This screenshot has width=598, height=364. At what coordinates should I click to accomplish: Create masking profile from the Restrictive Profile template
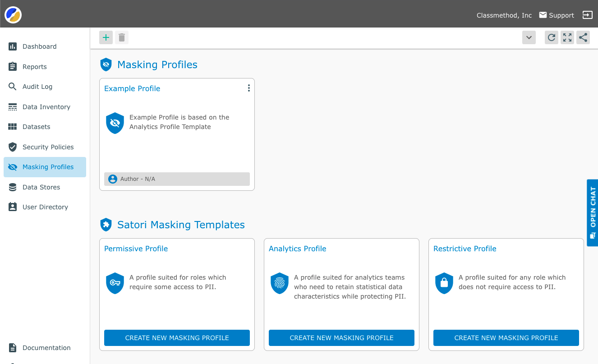click(506, 338)
